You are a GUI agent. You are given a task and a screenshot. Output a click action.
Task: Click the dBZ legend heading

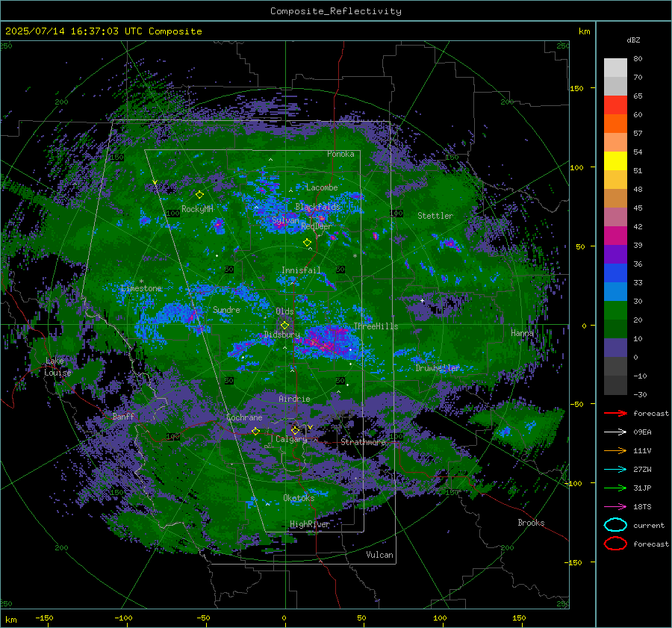[x=633, y=40]
